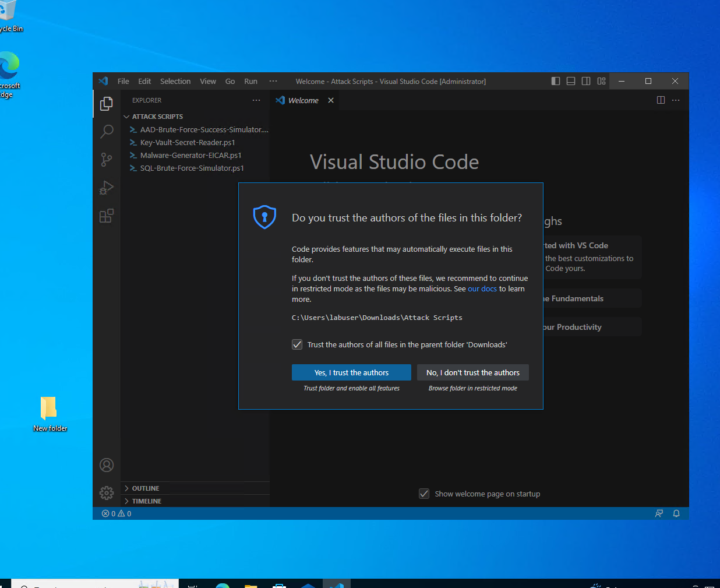Select the New folder desktop icon

[x=50, y=414]
